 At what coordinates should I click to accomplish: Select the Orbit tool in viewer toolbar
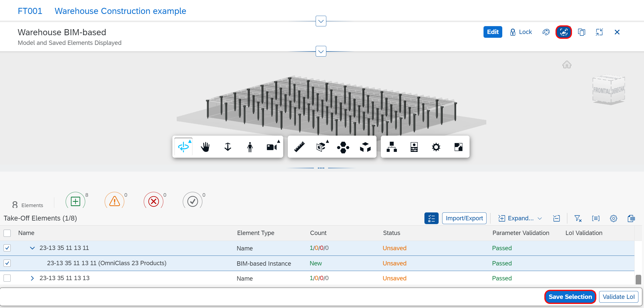(184, 147)
